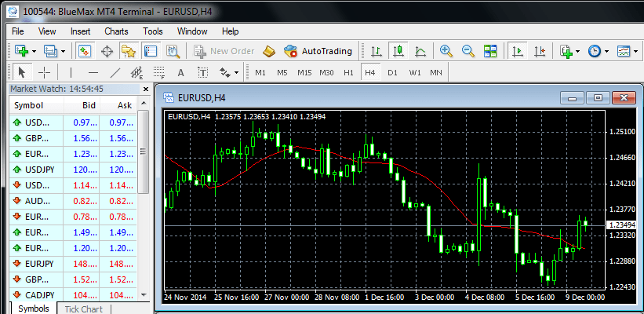Click the Market Watch scroll down arrow
Viewport: 644px width, 314px height.
coord(144,294)
